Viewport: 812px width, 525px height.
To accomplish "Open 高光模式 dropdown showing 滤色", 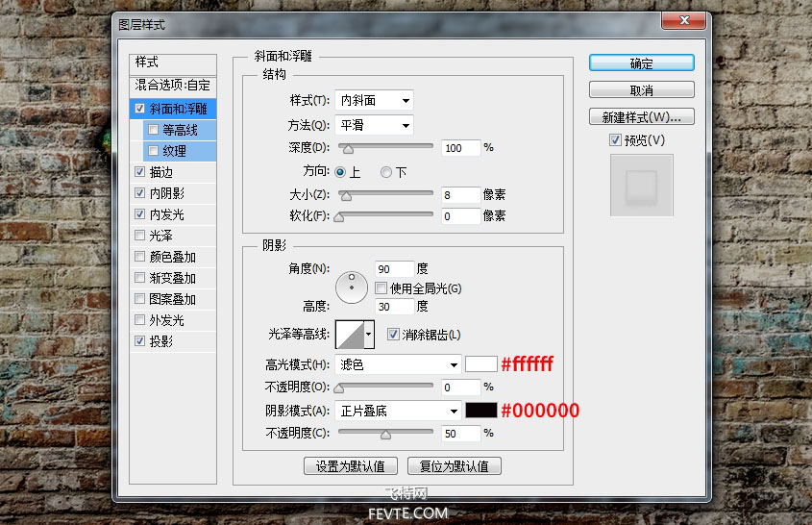I will [398, 364].
